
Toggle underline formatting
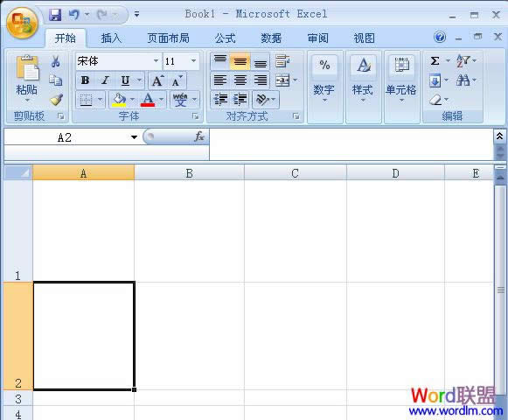click(125, 80)
